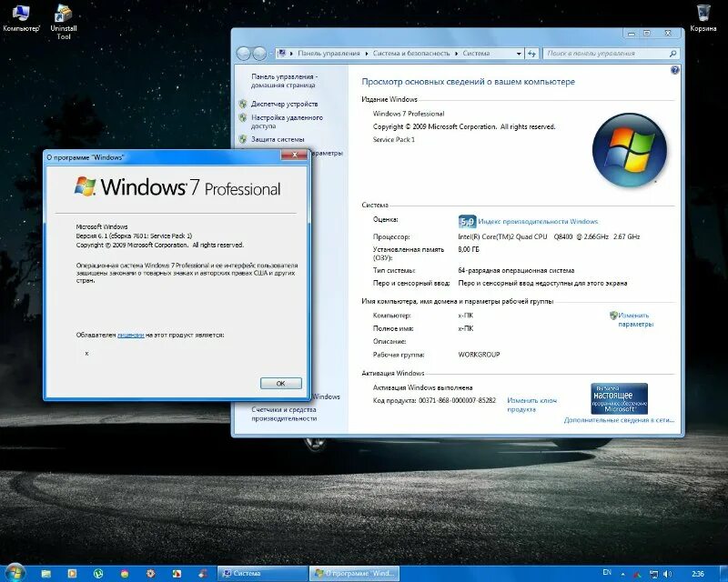728x582 pixels.
Task: Open the Help question mark icon
Action: pyautogui.click(x=674, y=70)
